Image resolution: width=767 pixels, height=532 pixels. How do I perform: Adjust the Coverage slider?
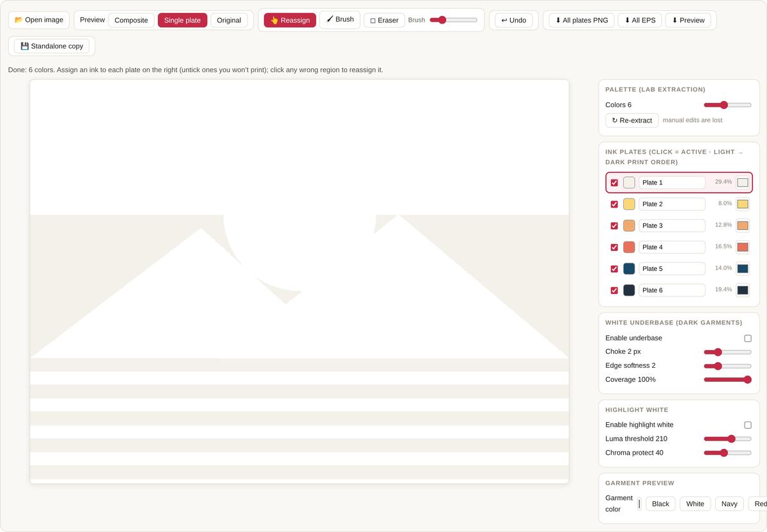727,379
